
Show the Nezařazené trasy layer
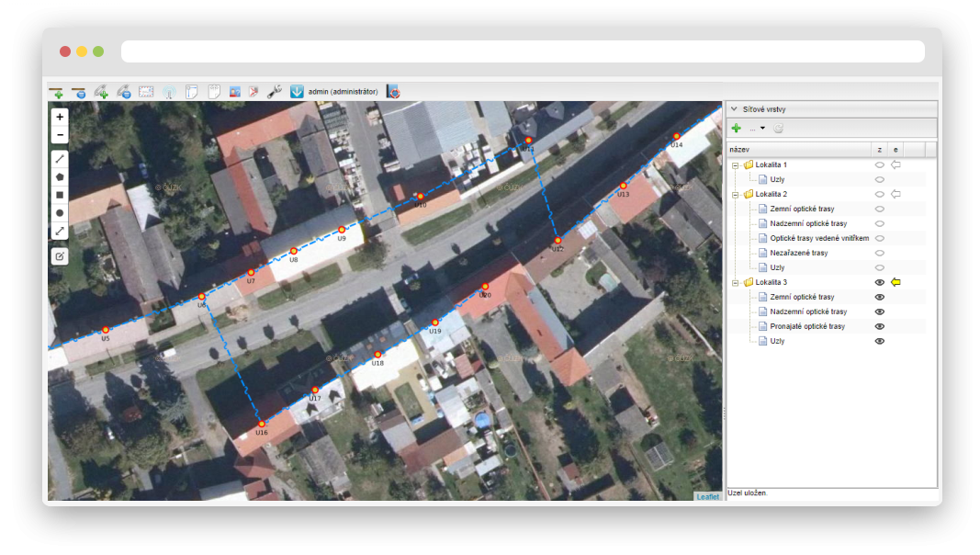[879, 253]
